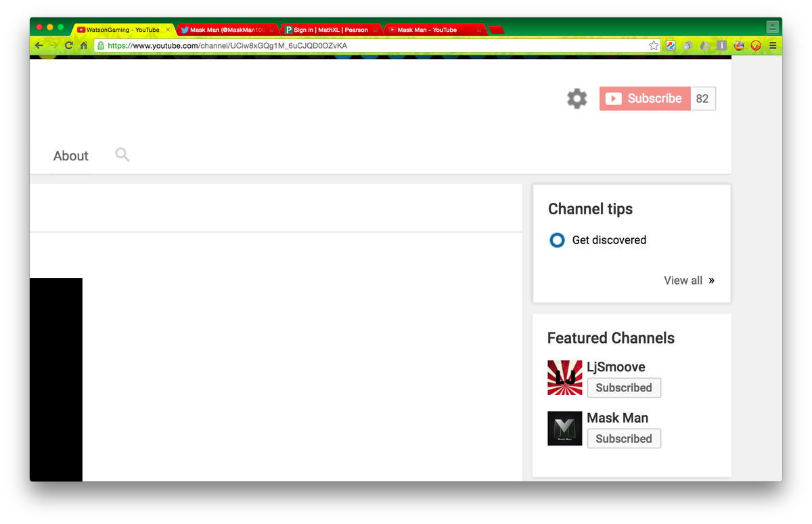This screenshot has width=812, height=524.
Task: Close the Mask Man - YouTube tab
Action: (478, 30)
